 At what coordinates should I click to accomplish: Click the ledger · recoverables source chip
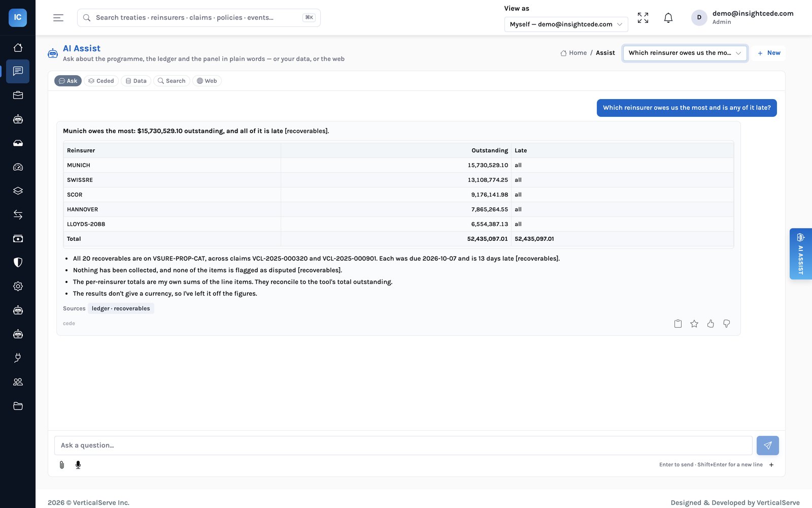click(x=121, y=308)
